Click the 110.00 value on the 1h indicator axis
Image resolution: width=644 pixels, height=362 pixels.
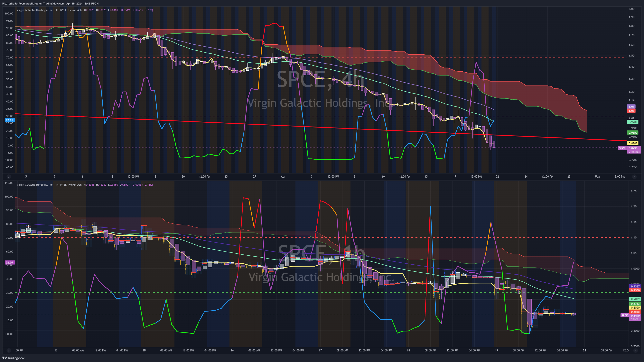pyautogui.click(x=9, y=183)
